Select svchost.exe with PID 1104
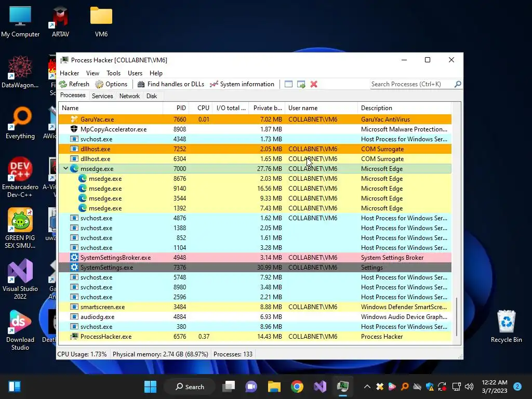532x399 pixels. point(255,248)
